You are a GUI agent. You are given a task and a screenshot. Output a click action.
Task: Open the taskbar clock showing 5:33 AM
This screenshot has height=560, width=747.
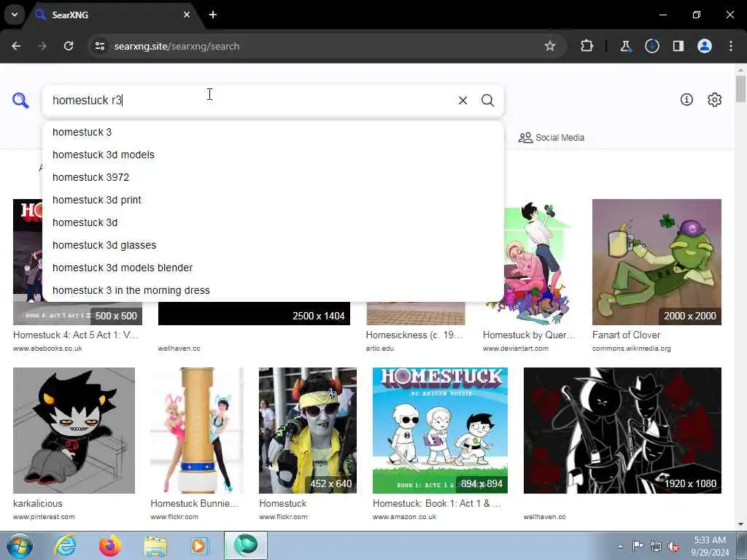[710, 546]
